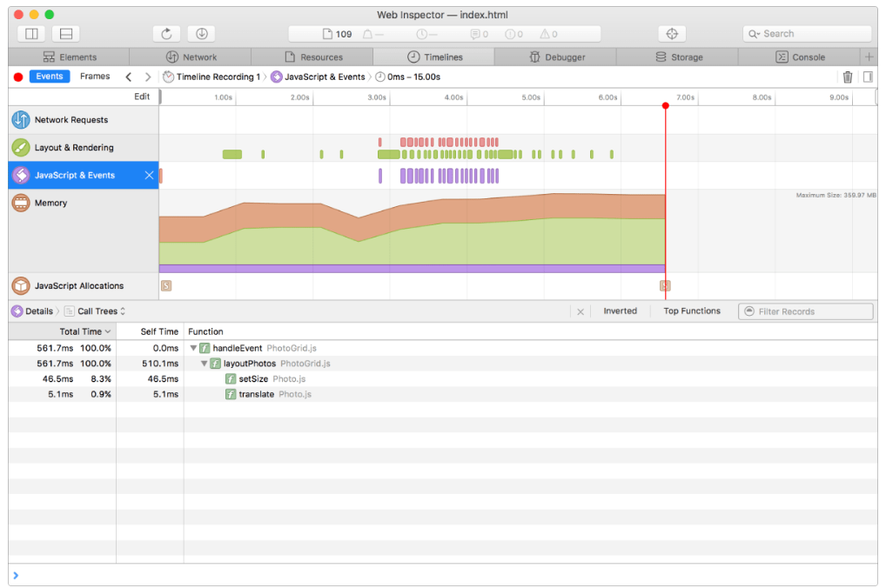Click the red playhead marker handle
The image size is (886, 588).
666,105
